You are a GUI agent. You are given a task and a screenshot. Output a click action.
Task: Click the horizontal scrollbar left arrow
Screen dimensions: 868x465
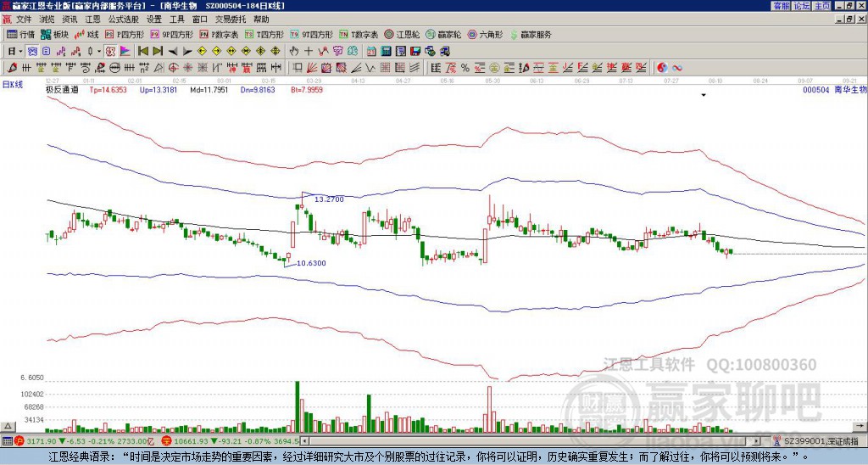(x=304, y=441)
